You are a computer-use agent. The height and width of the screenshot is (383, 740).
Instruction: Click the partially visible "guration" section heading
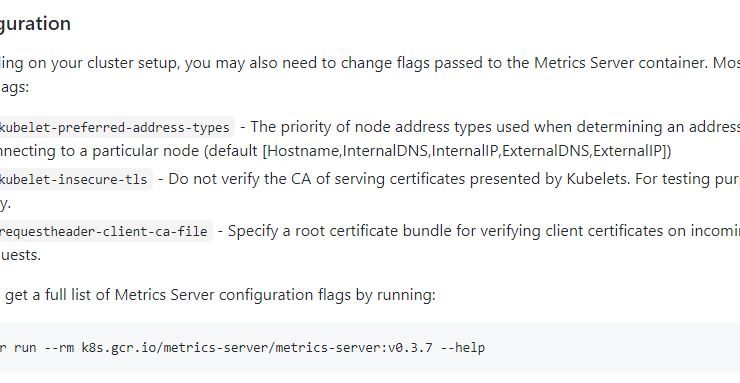click(35, 24)
